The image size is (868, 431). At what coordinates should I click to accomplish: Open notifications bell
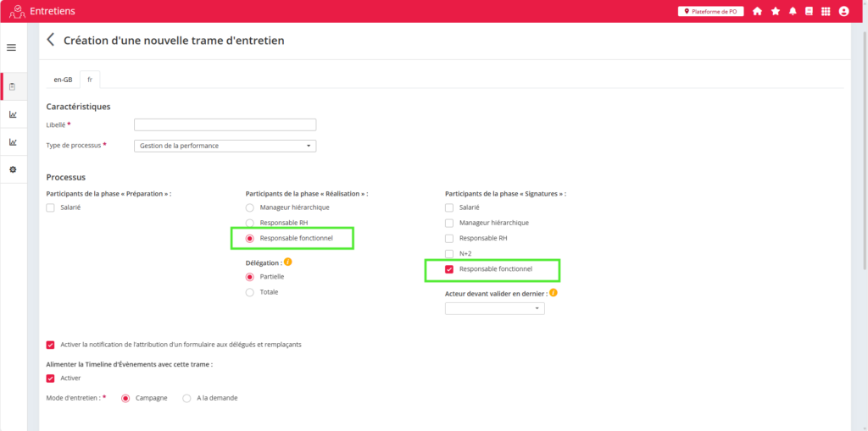click(793, 11)
